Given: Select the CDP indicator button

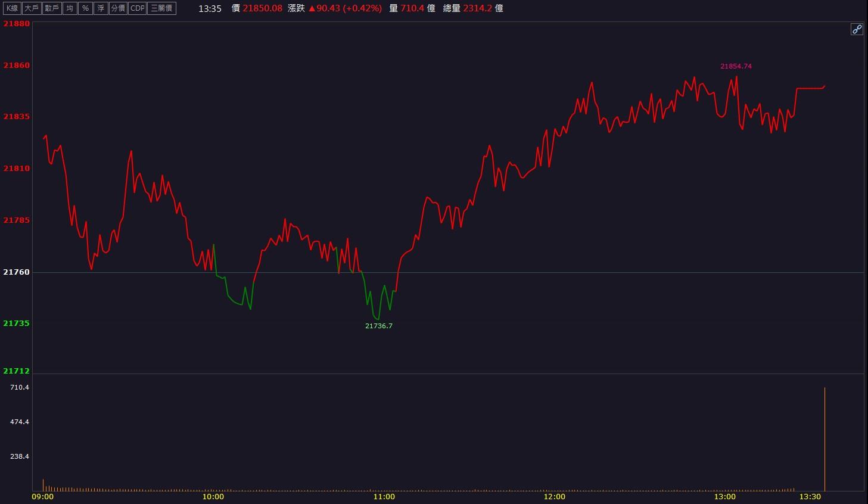Looking at the screenshot, I should click(x=138, y=8).
